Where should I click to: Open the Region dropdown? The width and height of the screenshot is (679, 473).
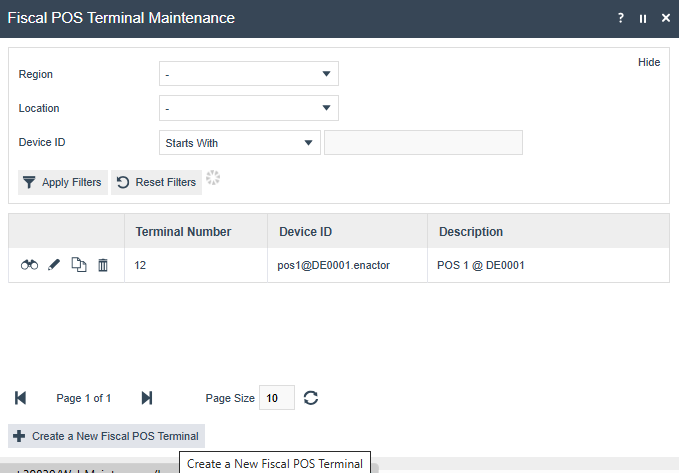248,74
